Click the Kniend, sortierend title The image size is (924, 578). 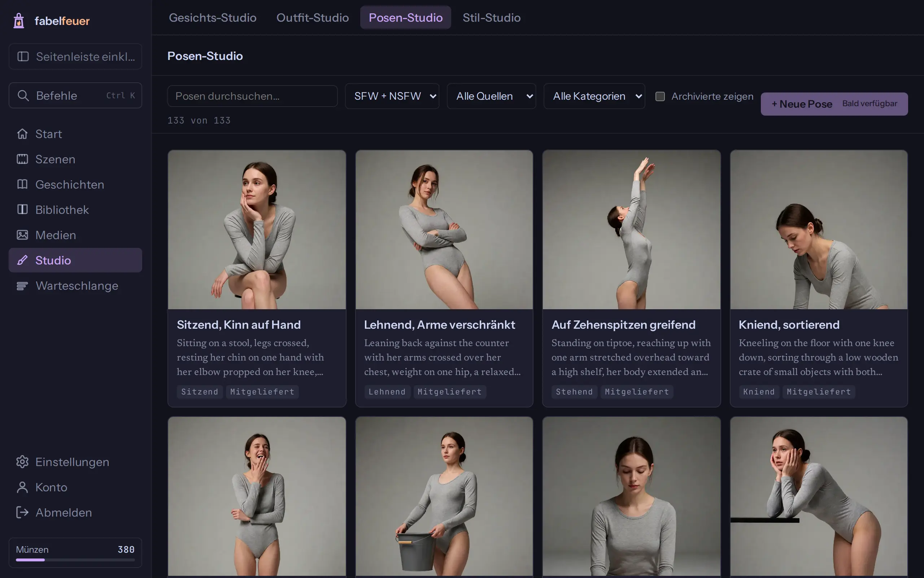pyautogui.click(x=789, y=325)
